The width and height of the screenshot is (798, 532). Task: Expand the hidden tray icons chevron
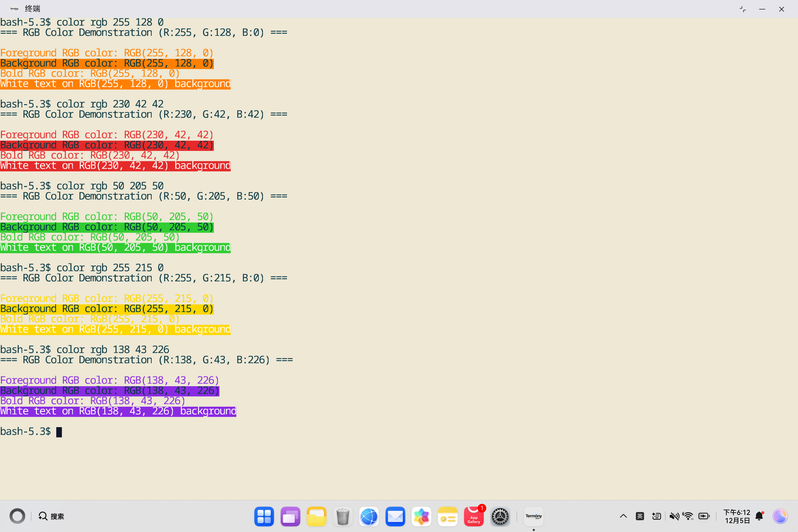623,516
